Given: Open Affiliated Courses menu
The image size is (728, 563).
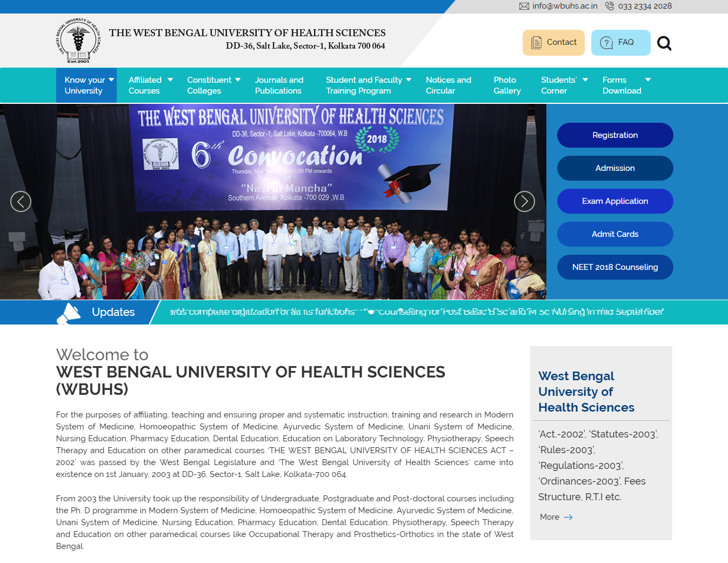Looking at the screenshot, I should (145, 85).
